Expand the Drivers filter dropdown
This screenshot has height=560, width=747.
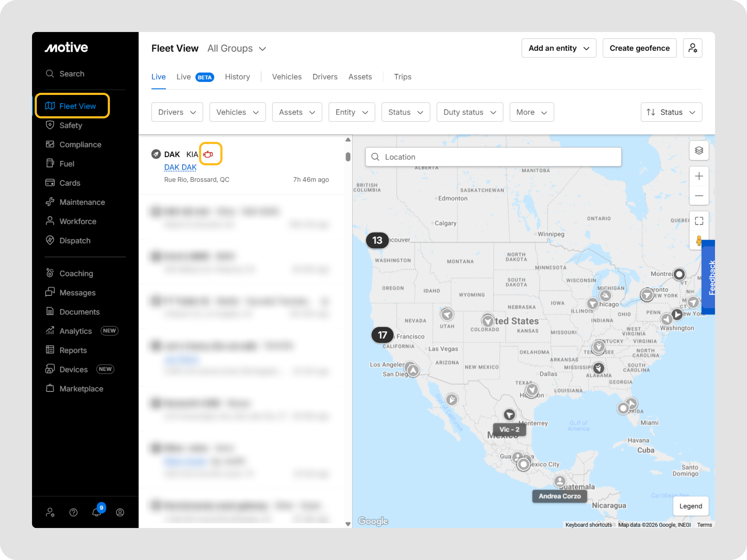pos(177,112)
